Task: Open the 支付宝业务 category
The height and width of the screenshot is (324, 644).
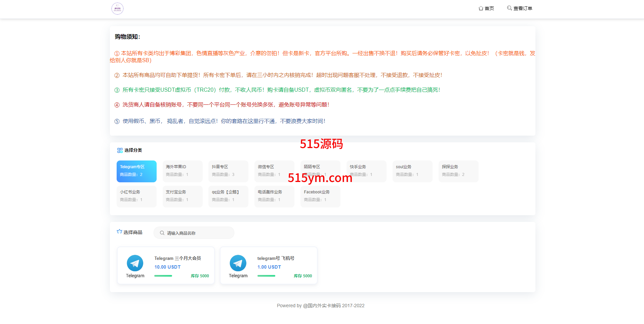Action: tap(183, 196)
